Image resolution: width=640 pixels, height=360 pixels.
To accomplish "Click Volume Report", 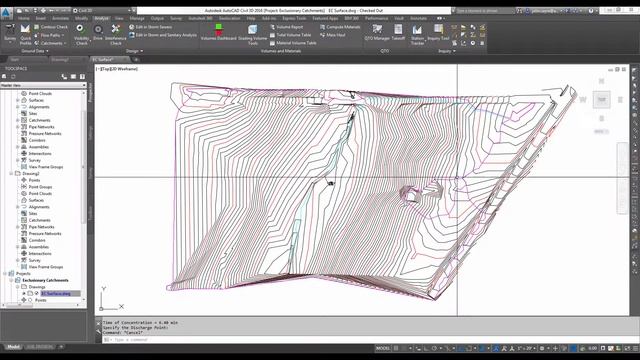I will (287, 27).
